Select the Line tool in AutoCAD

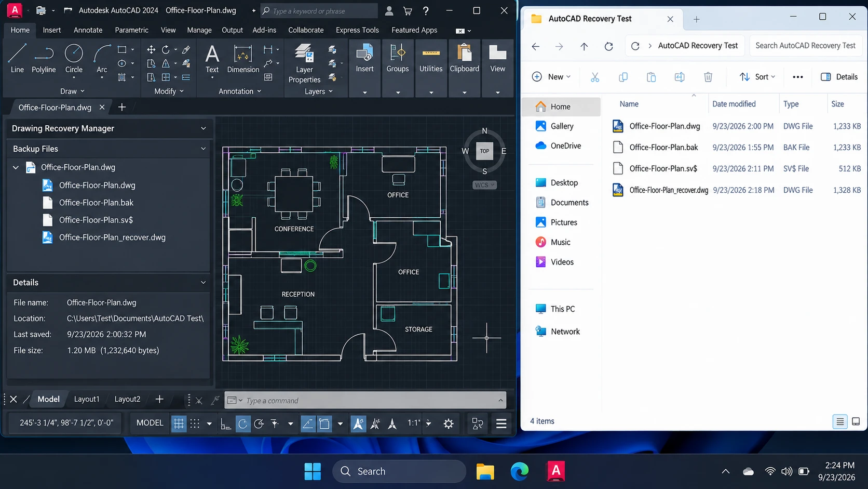pyautogui.click(x=17, y=59)
